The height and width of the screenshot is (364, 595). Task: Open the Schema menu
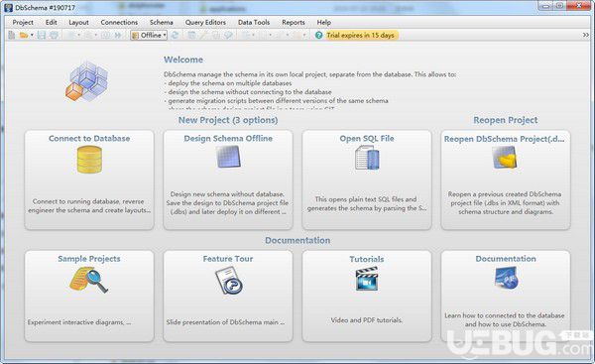pos(162,23)
